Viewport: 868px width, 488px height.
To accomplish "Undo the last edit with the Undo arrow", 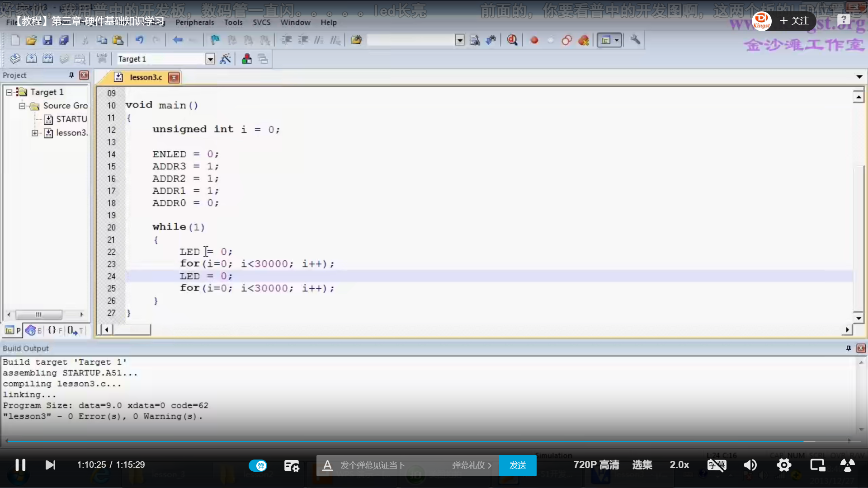I will pyautogui.click(x=140, y=40).
